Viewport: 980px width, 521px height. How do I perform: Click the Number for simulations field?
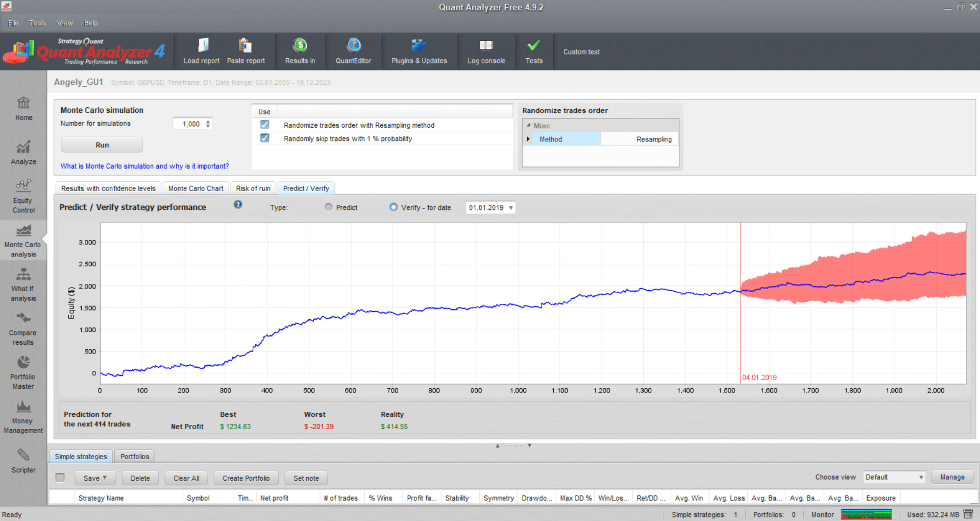click(191, 124)
